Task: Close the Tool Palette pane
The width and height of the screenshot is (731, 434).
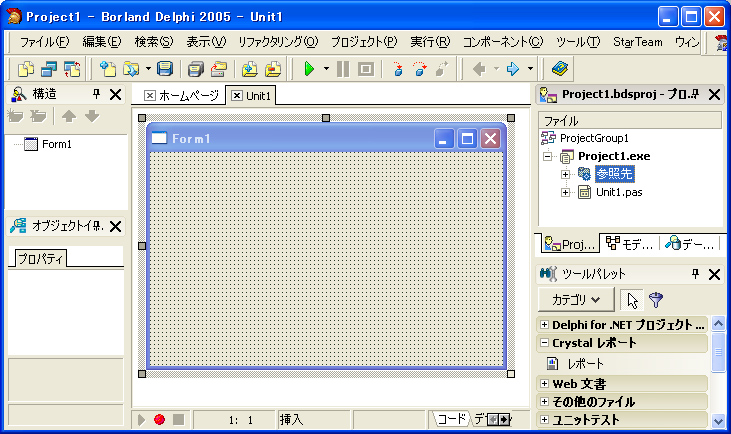Action: point(714,274)
